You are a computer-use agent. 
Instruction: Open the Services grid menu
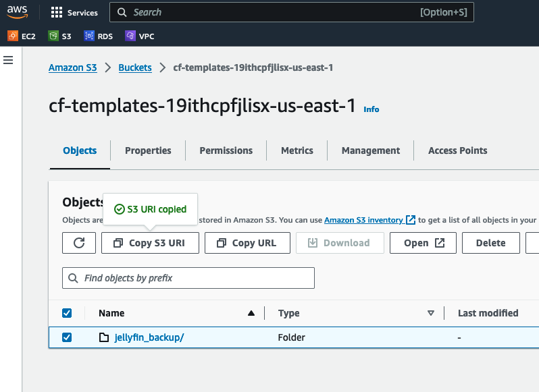click(74, 12)
